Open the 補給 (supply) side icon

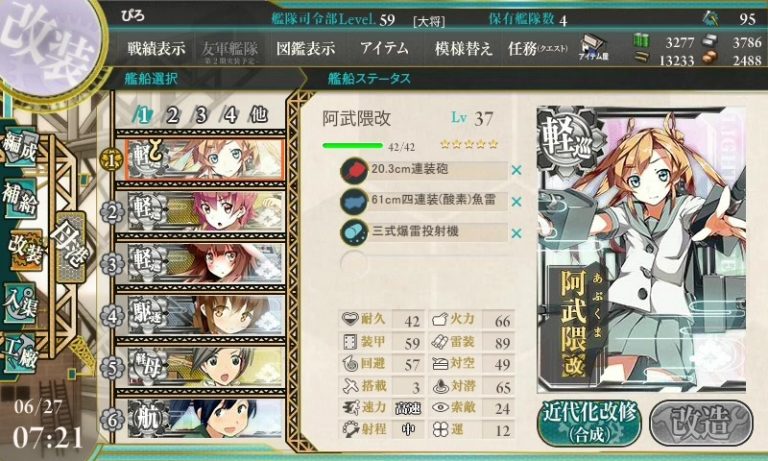(20, 198)
